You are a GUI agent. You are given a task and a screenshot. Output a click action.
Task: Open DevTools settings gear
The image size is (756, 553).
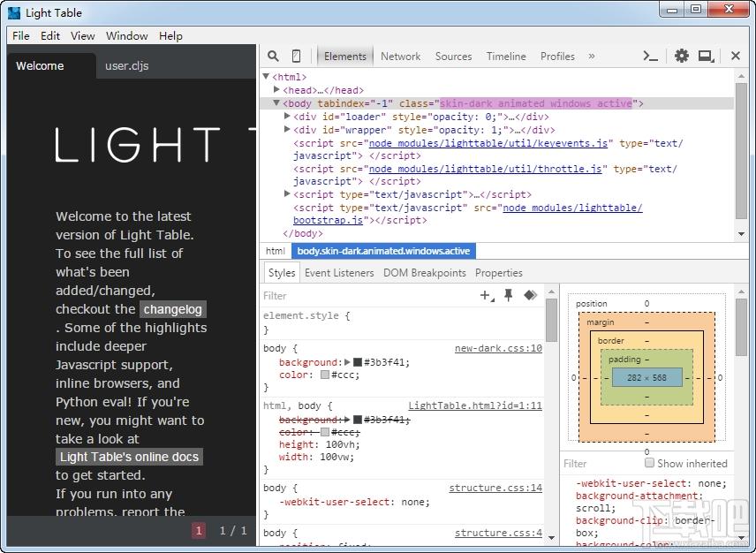(681, 56)
